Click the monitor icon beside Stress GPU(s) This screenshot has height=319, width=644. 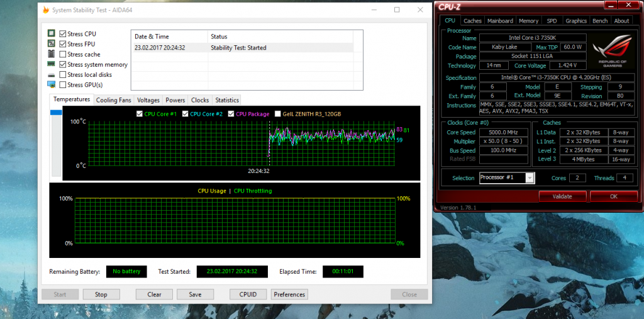pyautogui.click(x=52, y=85)
